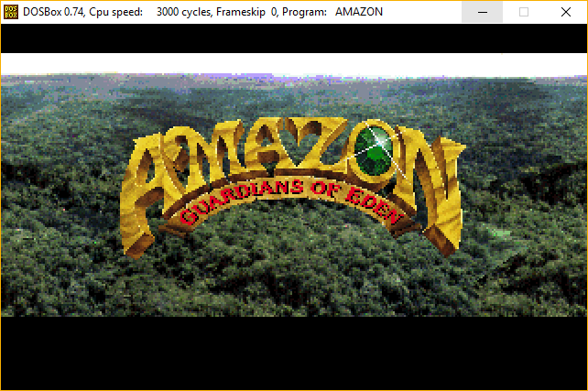
Task: Minimize the DOSBox window
Action: [483, 12]
